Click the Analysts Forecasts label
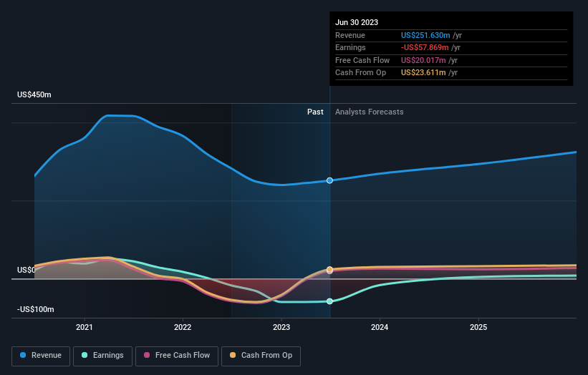588x375 pixels. [x=370, y=112]
